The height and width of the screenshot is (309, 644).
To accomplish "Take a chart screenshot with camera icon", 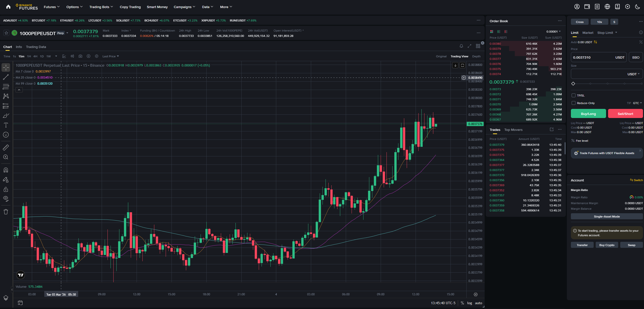I will [80, 56].
